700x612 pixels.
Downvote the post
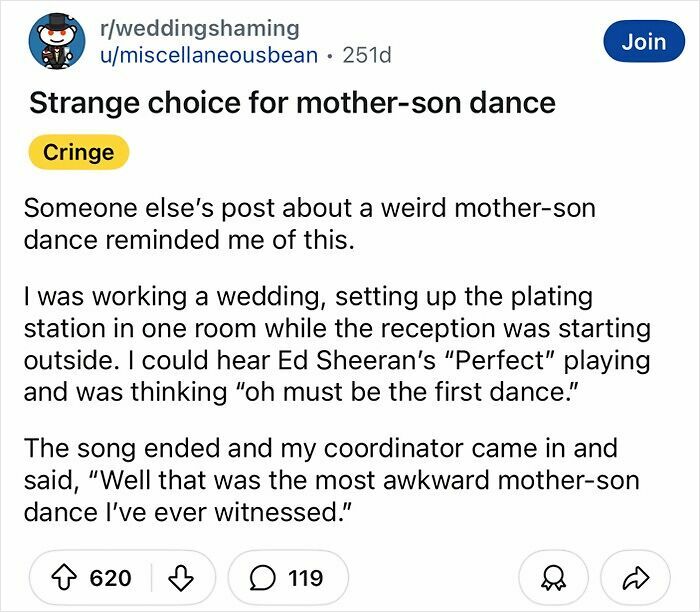point(181,578)
